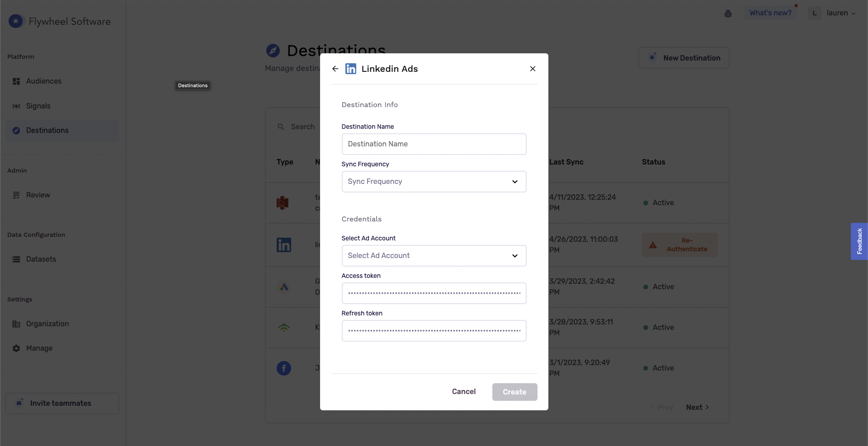
Task: Click the Datasets stack icon
Action: coord(16,259)
